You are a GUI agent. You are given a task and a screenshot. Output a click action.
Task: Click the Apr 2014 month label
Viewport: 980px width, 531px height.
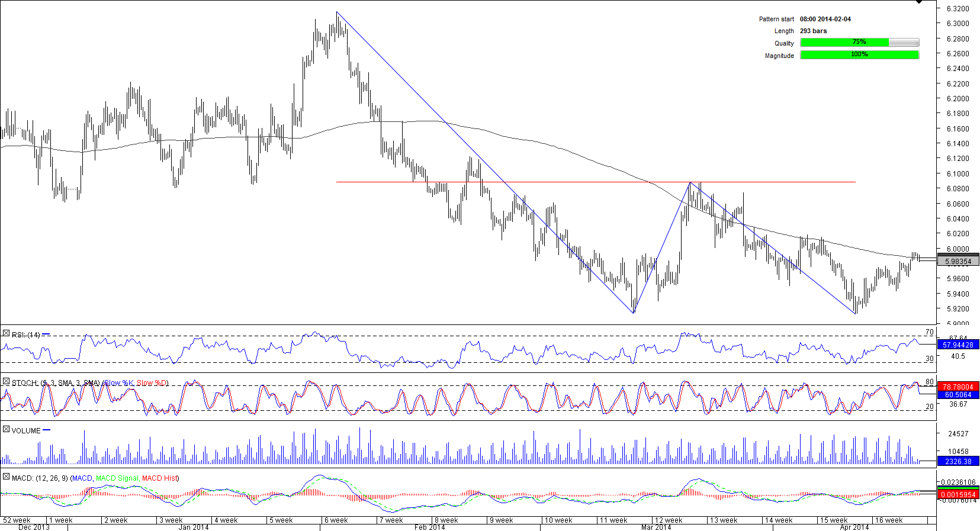tap(854, 527)
